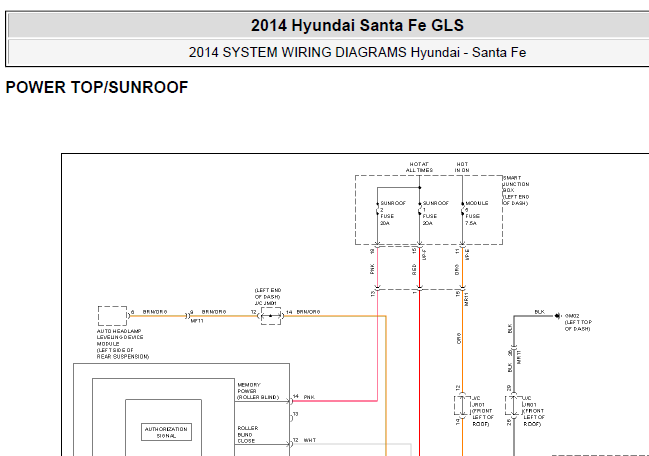Click the 'GM02 (LEFT TOP OF DASH)' ground label
Screen dimensions: 649x456
pos(578,322)
